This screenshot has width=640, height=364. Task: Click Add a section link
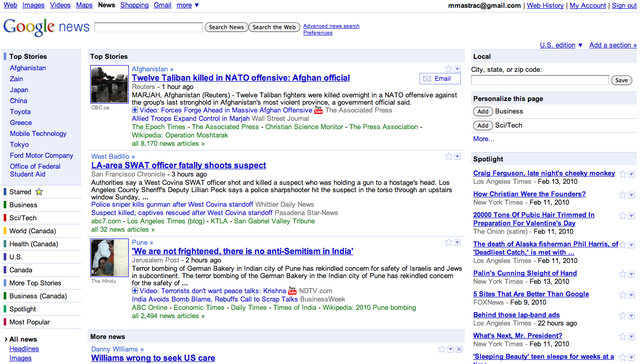[x=613, y=45]
